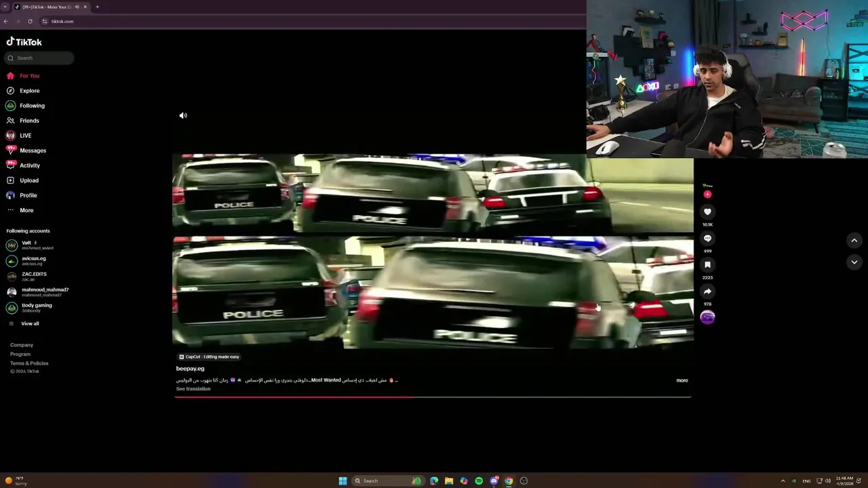Like the video with the heart icon
Image resolution: width=868 pixels, height=488 pixels.
(x=707, y=212)
